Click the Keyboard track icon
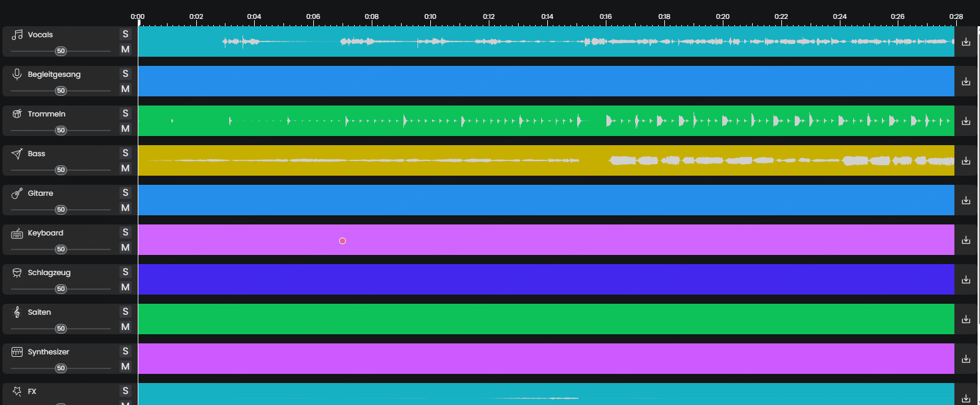 [x=17, y=233]
